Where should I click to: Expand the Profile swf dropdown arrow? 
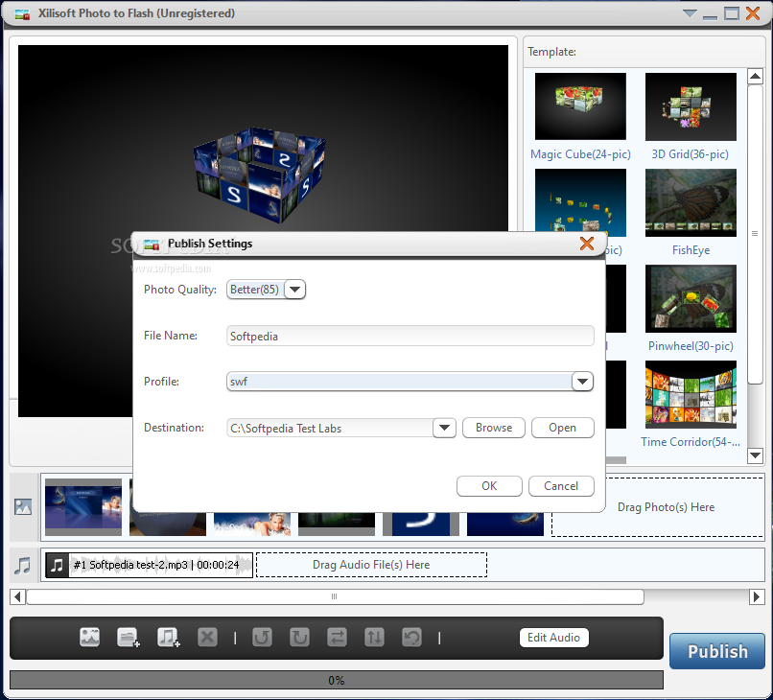tap(582, 382)
